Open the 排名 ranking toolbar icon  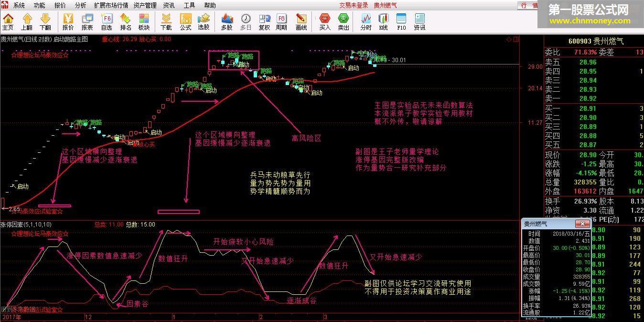tap(126, 22)
